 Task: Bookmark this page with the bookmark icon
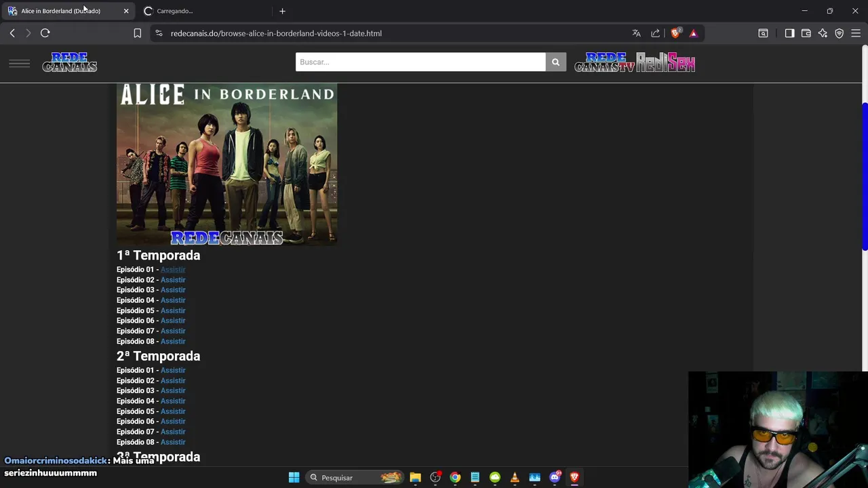coord(138,33)
